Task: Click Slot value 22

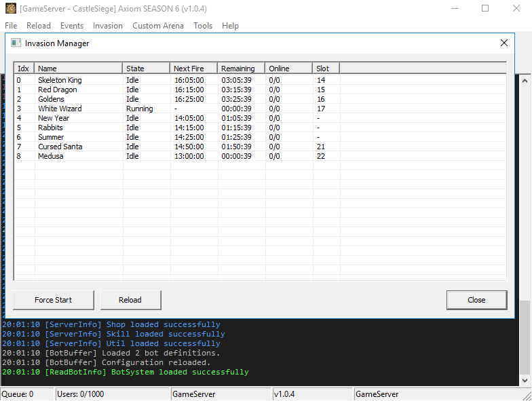Action: (x=321, y=156)
